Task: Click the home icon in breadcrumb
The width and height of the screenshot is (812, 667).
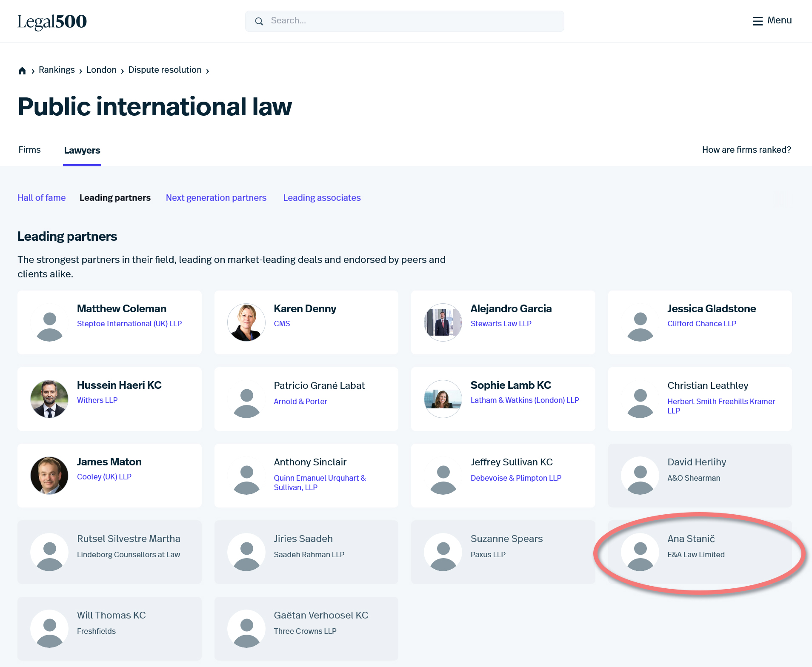Action: pos(22,71)
